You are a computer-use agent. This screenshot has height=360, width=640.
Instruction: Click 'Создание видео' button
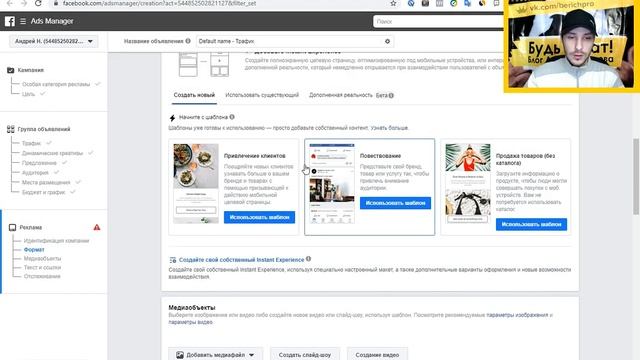click(x=377, y=355)
